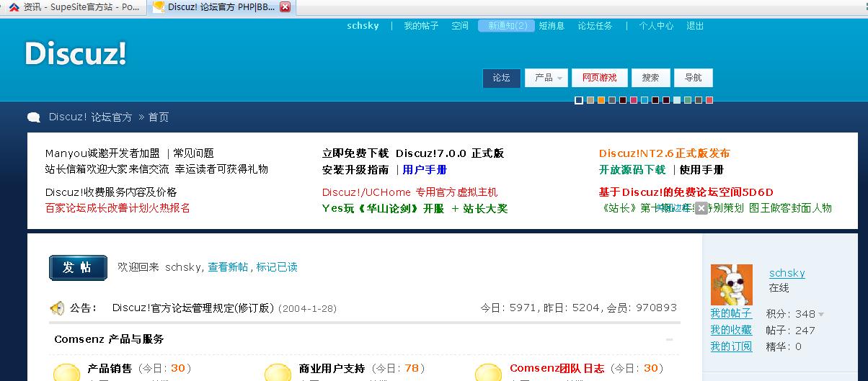Select the green theme swatch
This screenshot has width=868, height=381.
(687, 100)
